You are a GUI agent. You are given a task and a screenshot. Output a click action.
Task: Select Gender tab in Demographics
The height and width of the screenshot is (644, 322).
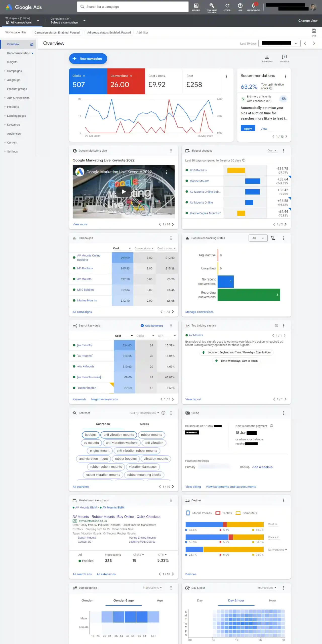(x=87, y=600)
